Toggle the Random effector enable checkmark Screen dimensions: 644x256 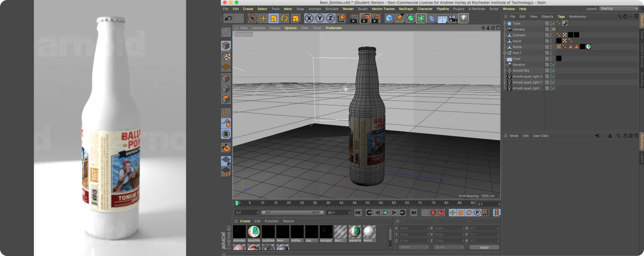point(553,65)
